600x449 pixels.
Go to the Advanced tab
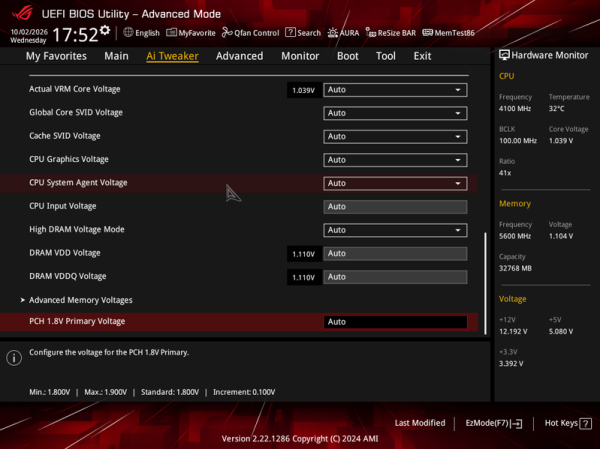tap(240, 56)
